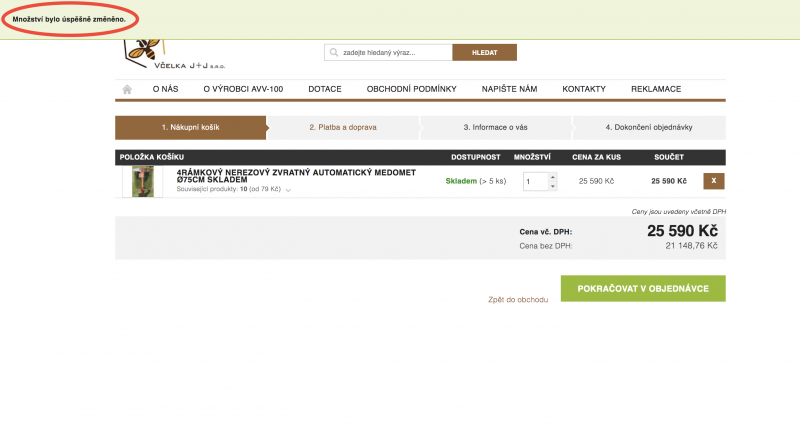The width and height of the screenshot is (800, 432).
Task: Select step 1. Nákupní košík tab
Action: point(191,128)
